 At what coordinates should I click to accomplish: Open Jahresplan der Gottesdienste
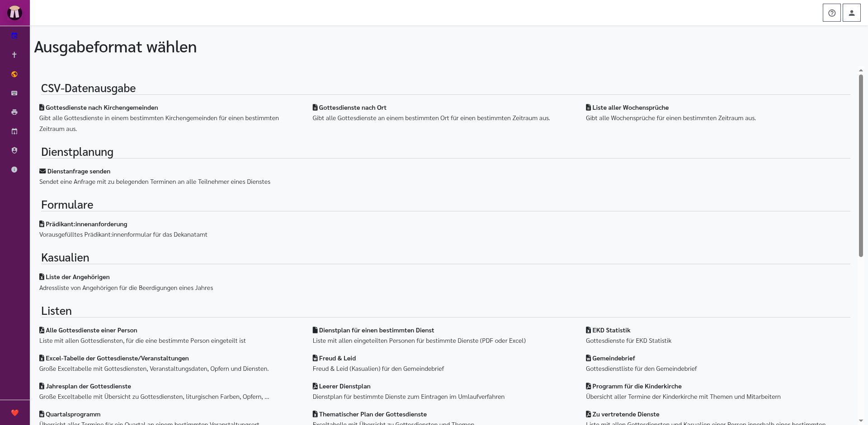tap(88, 386)
